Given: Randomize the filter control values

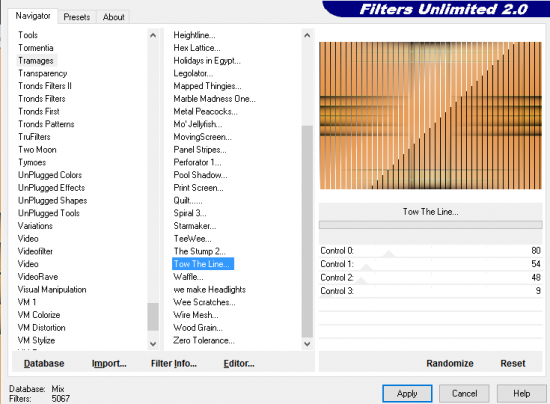Looking at the screenshot, I should click(450, 363).
